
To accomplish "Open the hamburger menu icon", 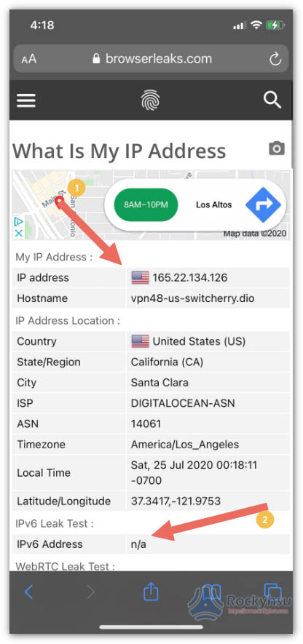I will tap(26, 100).
